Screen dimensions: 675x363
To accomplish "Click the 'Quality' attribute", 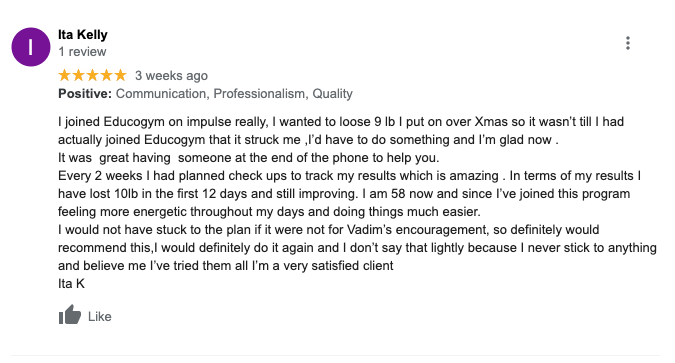I will [x=332, y=93].
